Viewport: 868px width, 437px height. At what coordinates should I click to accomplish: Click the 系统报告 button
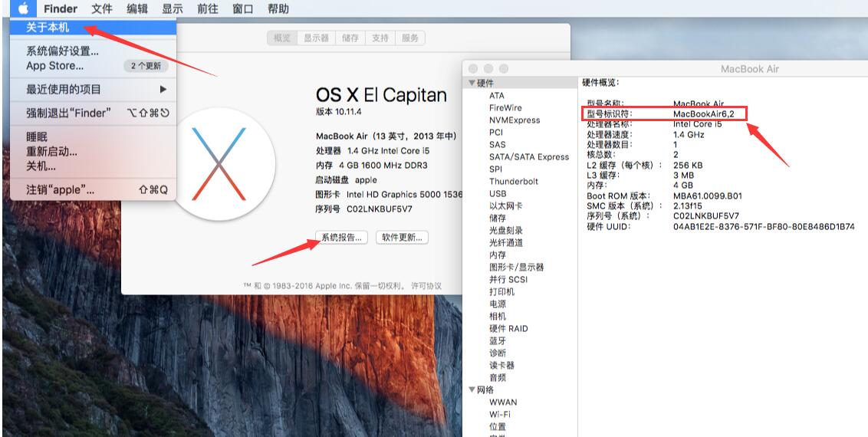click(341, 238)
